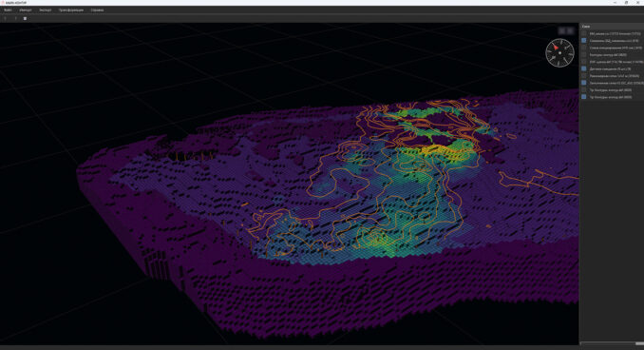644x350 pixels.
Task: Select the last layer name in Слои panel
Action: [x=611, y=97]
